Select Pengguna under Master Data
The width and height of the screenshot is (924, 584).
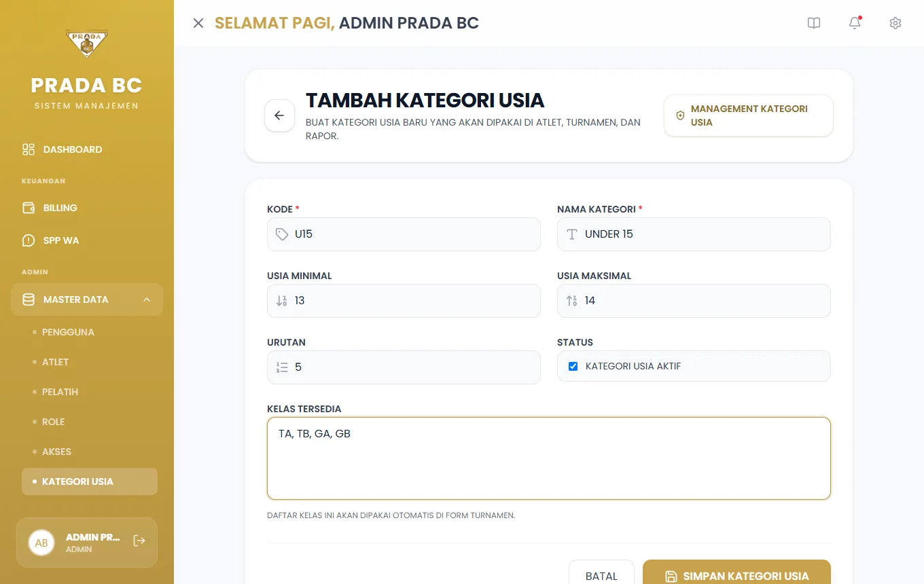click(x=90, y=332)
